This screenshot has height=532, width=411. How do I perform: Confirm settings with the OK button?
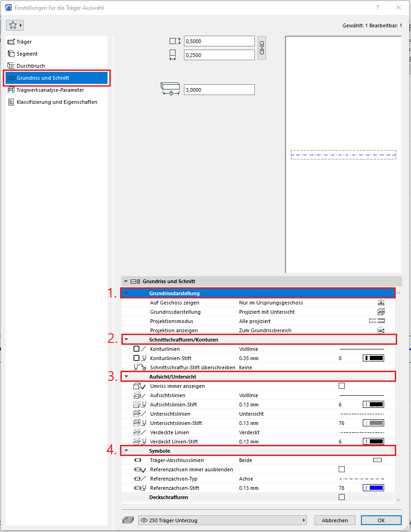click(x=381, y=520)
